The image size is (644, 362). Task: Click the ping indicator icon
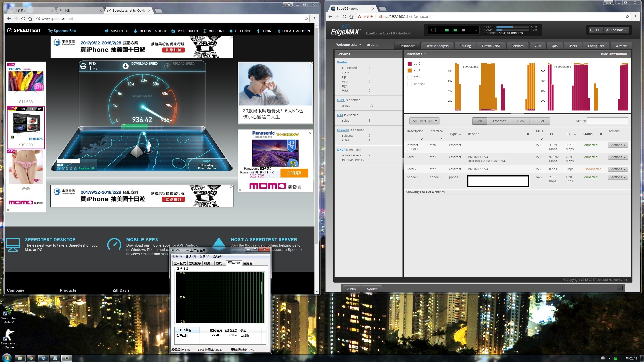[83, 66]
